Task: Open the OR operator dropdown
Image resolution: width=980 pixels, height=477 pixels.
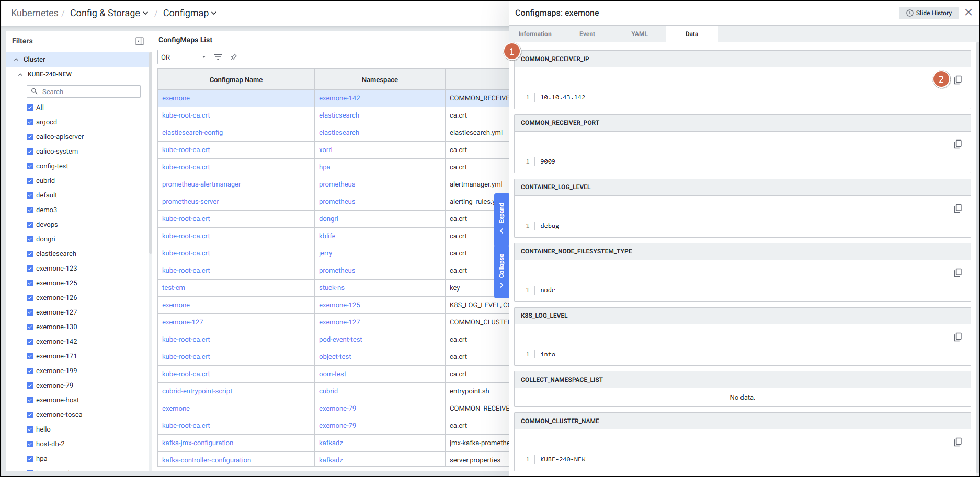Action: tap(183, 57)
